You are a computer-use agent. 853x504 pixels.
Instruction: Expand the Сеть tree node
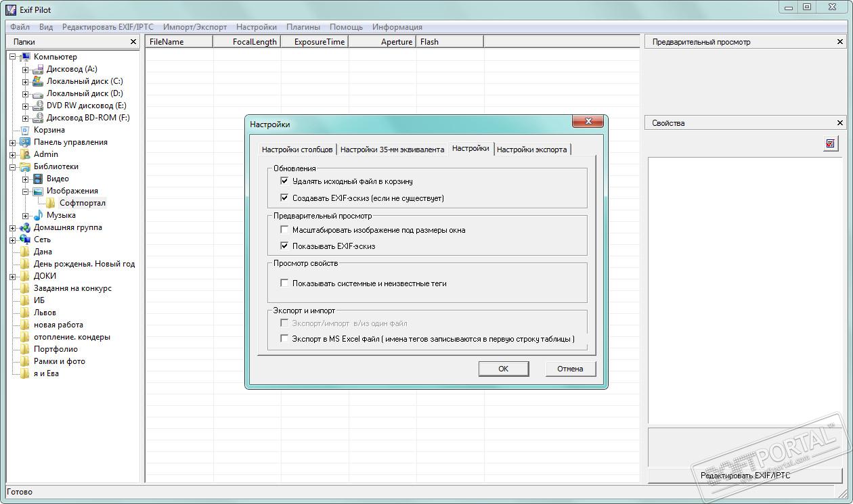pyautogui.click(x=12, y=239)
